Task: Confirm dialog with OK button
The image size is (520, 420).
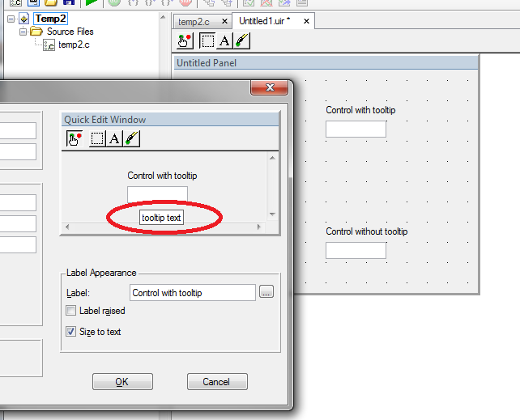Action: coord(122,382)
